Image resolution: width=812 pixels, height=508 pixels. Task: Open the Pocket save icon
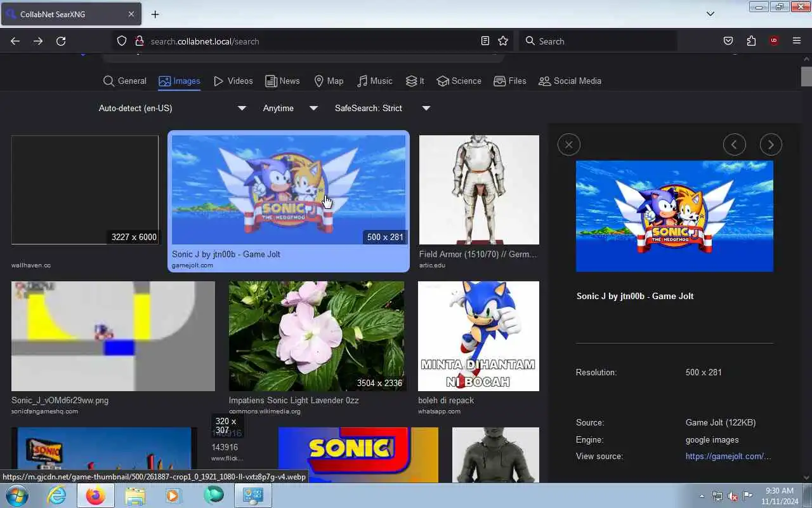coord(728,41)
